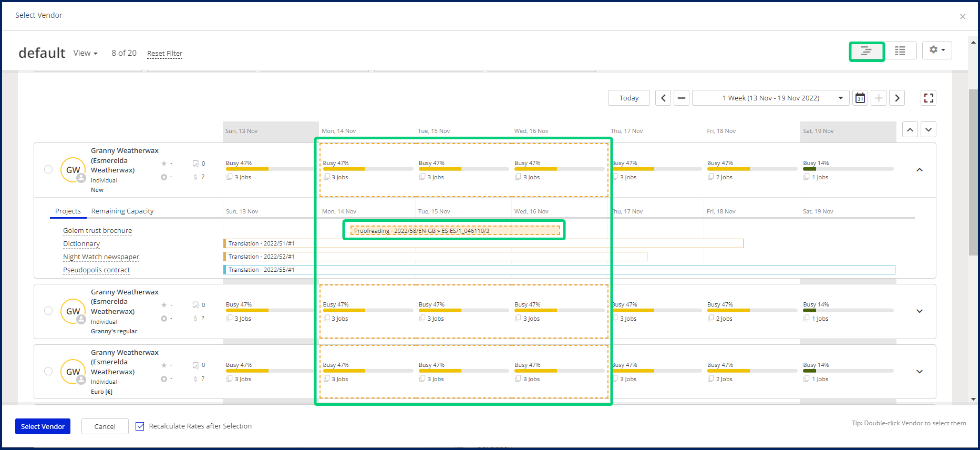Click Saturday busy 14% bar in New row
Viewport: 980px width, 450px height.
pos(848,169)
